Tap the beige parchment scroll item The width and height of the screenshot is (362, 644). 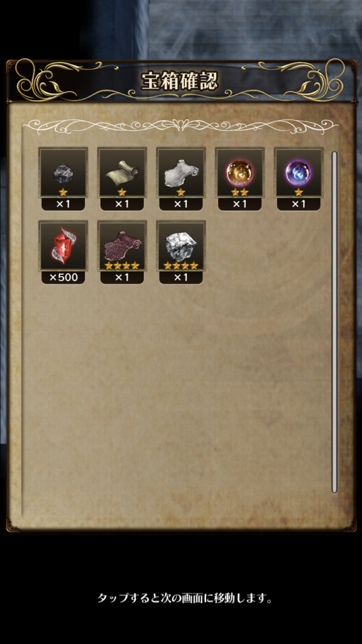pos(122,172)
